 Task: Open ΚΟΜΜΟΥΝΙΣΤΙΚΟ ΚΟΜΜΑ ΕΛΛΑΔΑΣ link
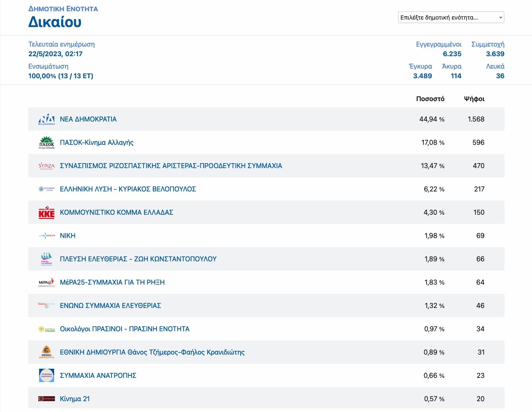117,212
